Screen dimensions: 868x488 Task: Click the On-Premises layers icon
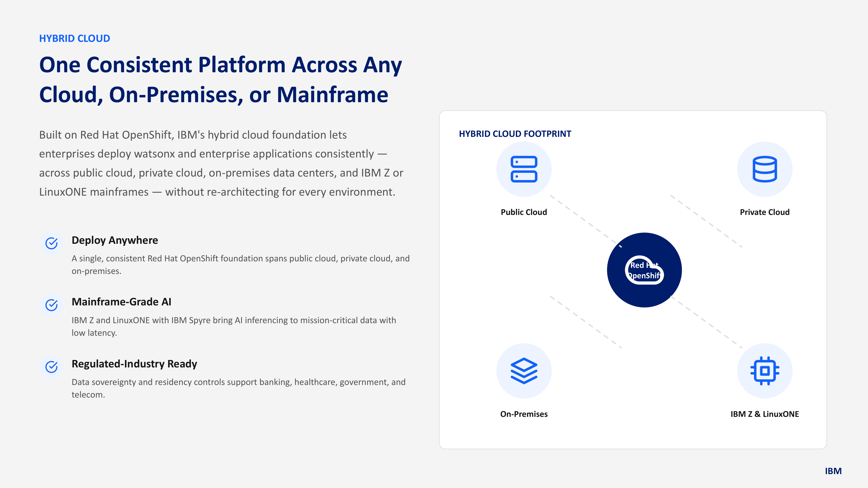point(524,371)
